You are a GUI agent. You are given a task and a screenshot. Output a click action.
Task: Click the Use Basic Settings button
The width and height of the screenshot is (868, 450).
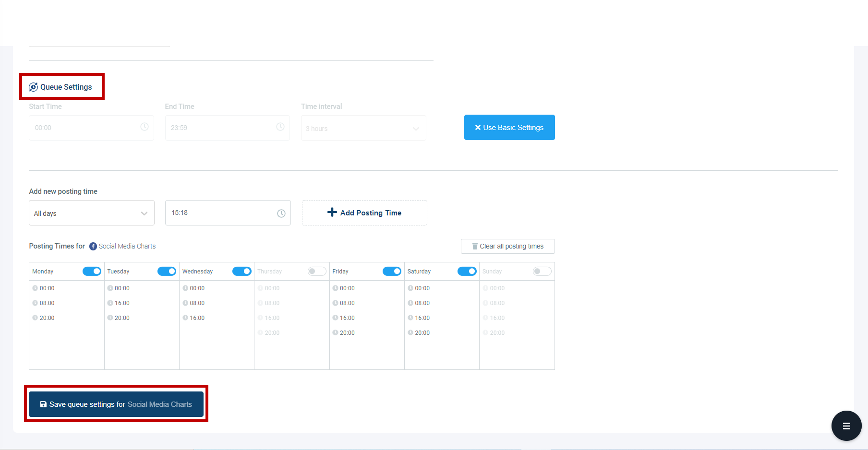509,127
